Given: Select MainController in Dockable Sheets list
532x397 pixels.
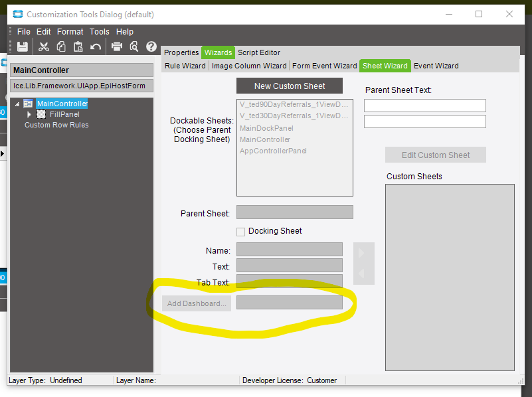Looking at the screenshot, I should point(264,139).
